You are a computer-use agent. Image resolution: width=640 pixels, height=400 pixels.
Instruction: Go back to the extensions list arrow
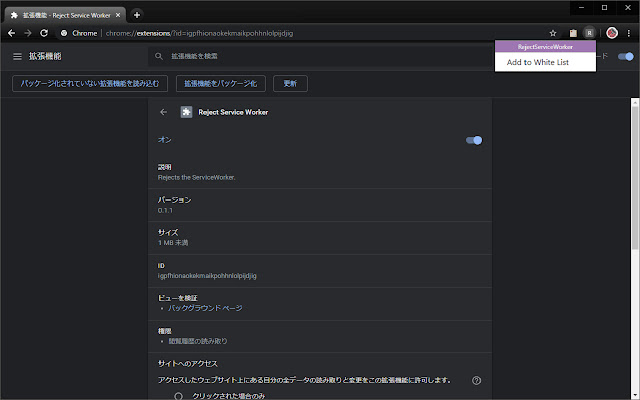164,112
